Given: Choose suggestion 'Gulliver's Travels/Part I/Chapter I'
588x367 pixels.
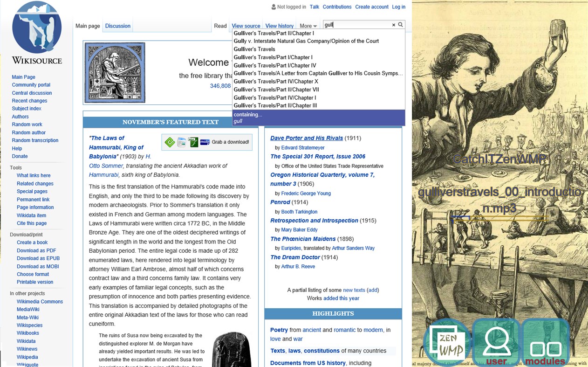Looking at the screenshot, I should click(319, 57).
